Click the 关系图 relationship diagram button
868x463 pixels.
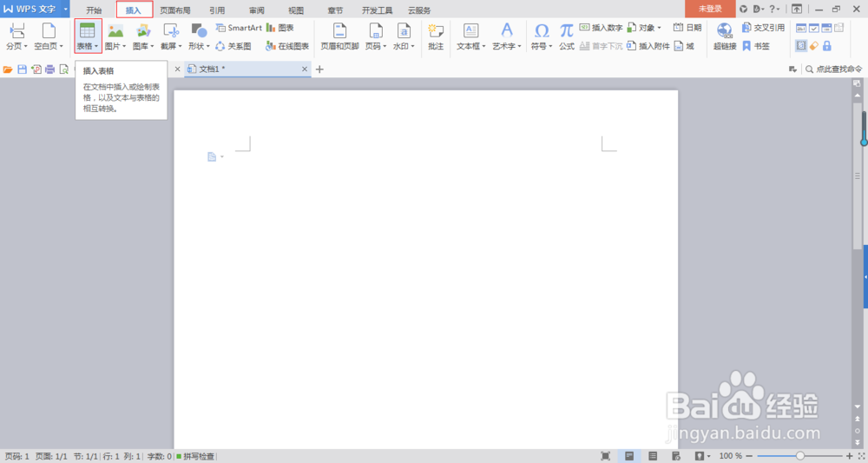[233, 47]
